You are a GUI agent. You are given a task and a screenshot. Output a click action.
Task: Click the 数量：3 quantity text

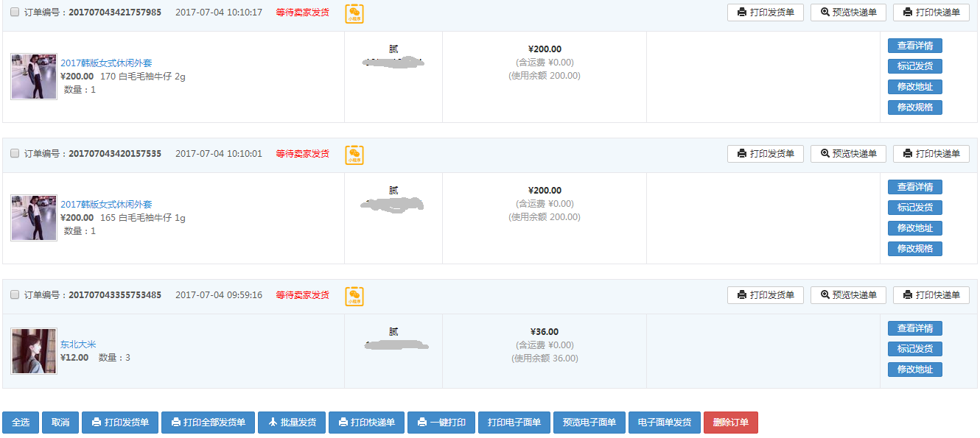tap(114, 358)
